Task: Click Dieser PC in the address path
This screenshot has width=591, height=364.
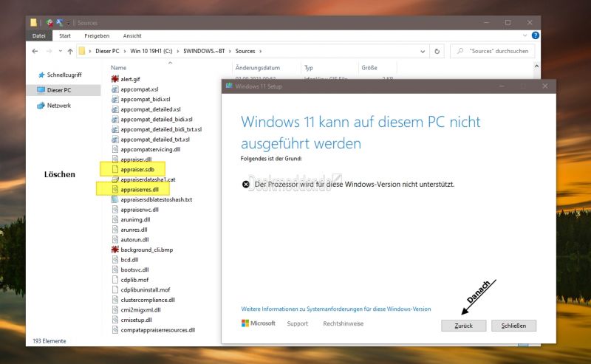Action: (x=107, y=51)
